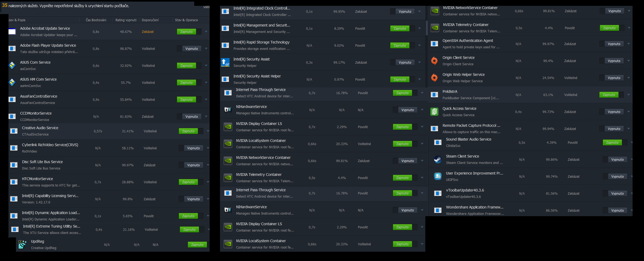Sort by the Čas Bootování column header
The height and width of the screenshot is (261, 644).
click(x=96, y=20)
